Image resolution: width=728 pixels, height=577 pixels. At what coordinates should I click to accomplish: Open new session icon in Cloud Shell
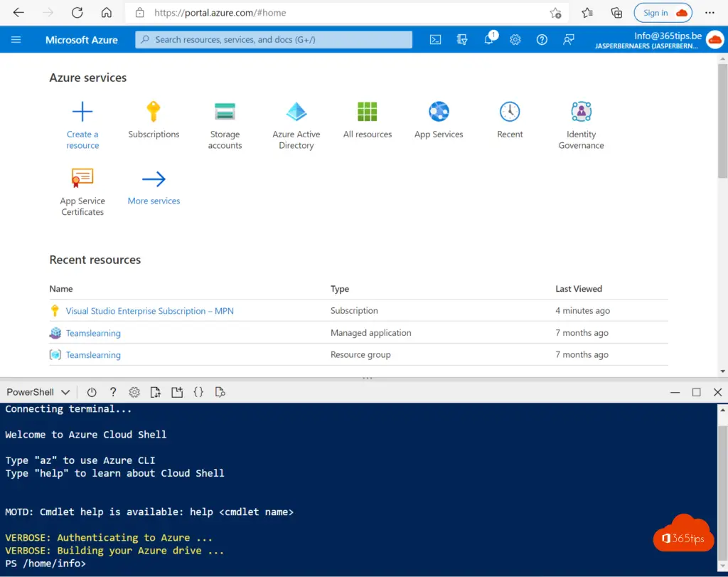pyautogui.click(x=177, y=392)
